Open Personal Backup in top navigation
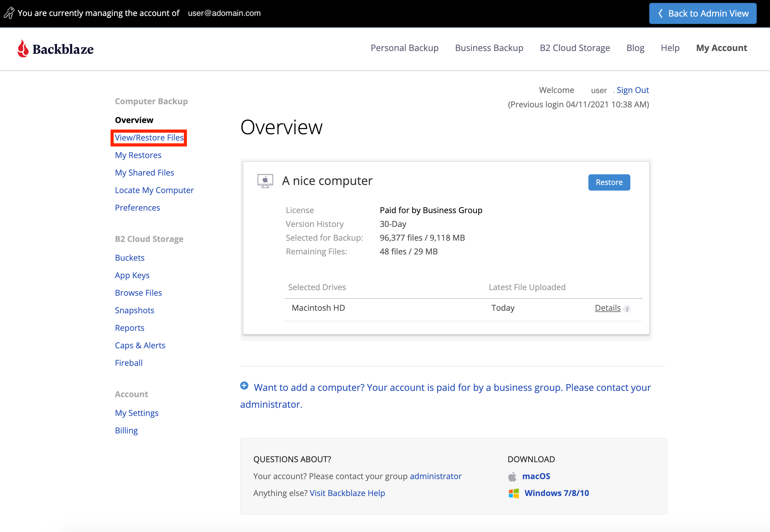The height and width of the screenshot is (532, 770). coord(405,48)
